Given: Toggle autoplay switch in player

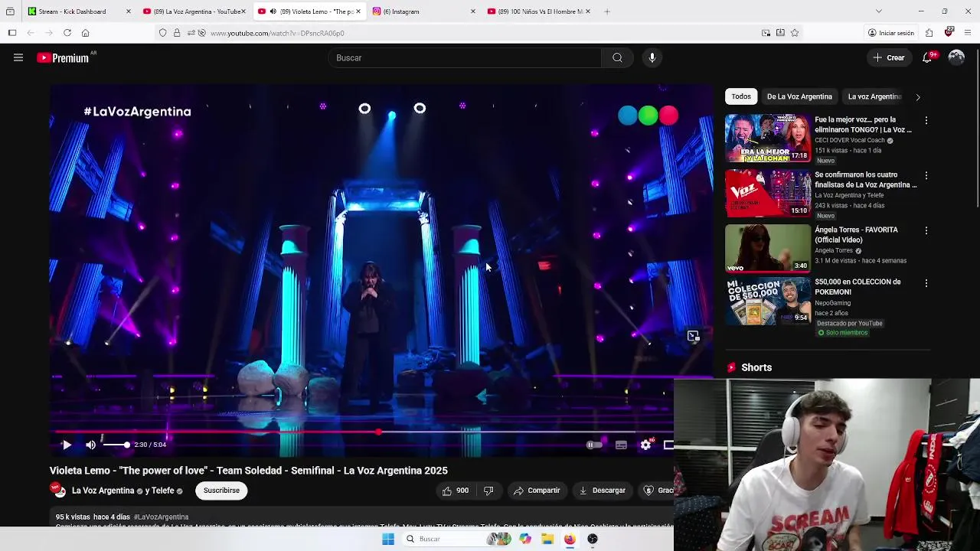Looking at the screenshot, I should [x=594, y=445].
